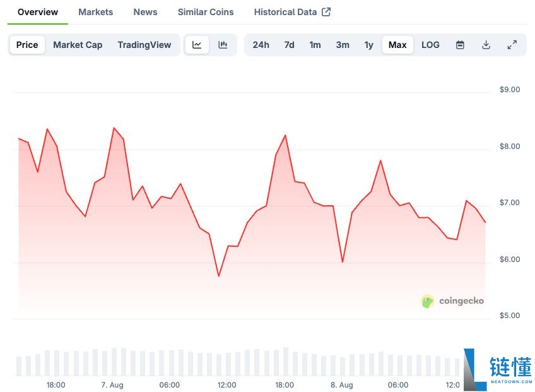The height and width of the screenshot is (392, 535).
Task: Click the CoinGecko logo watermark
Action: 452,301
